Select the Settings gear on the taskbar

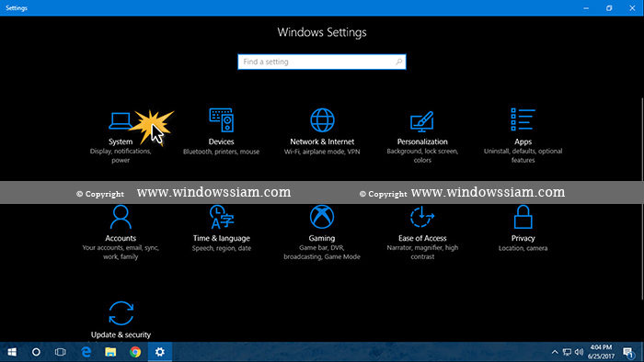pyautogui.click(x=160, y=352)
